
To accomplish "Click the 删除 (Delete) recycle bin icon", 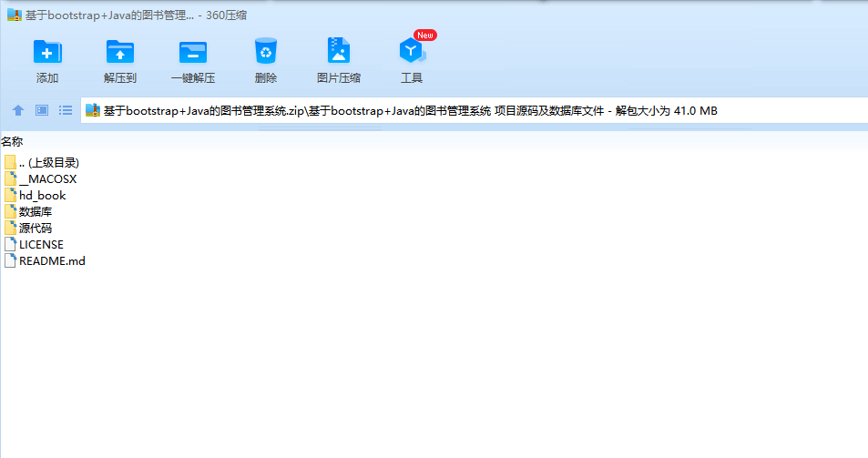I will [x=266, y=51].
